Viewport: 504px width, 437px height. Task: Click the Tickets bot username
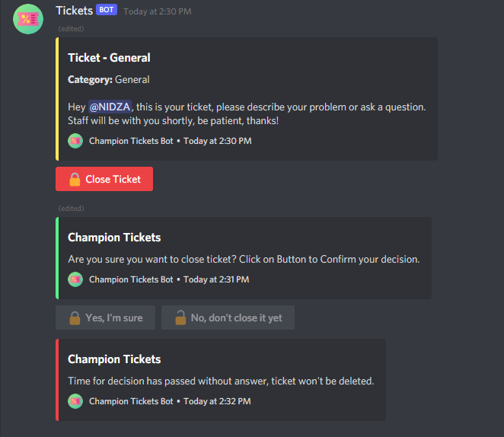coord(73,11)
